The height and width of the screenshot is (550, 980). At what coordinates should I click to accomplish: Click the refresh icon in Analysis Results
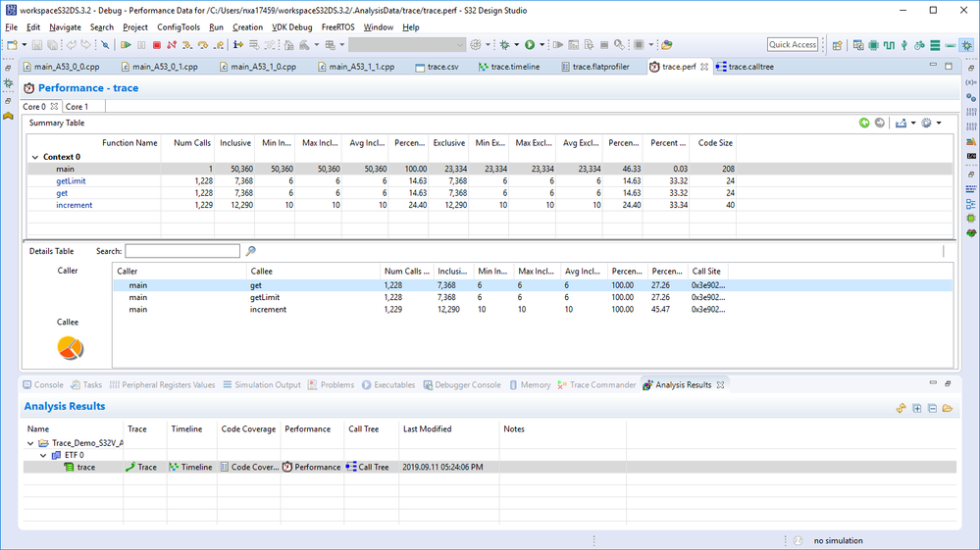pyautogui.click(x=901, y=408)
